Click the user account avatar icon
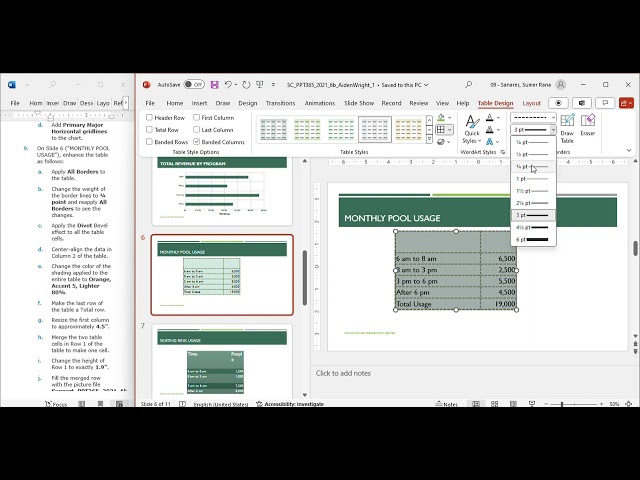 click(561, 84)
